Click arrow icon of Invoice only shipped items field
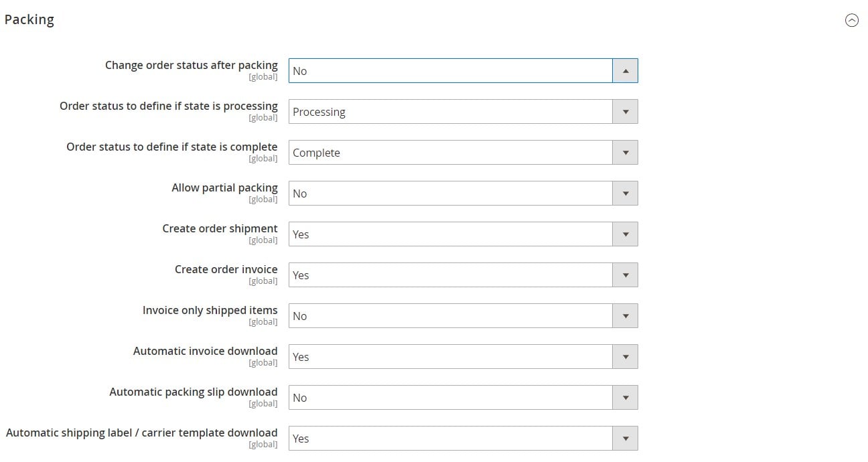Screen dimensions: 868x462 [x=625, y=316]
